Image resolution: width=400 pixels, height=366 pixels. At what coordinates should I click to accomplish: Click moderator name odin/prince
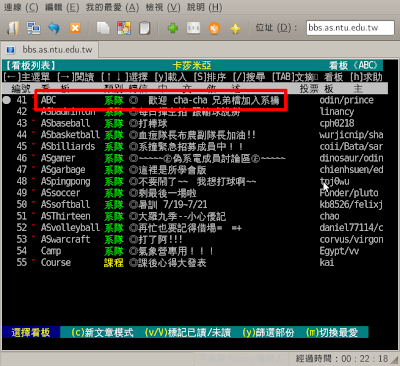(x=346, y=100)
